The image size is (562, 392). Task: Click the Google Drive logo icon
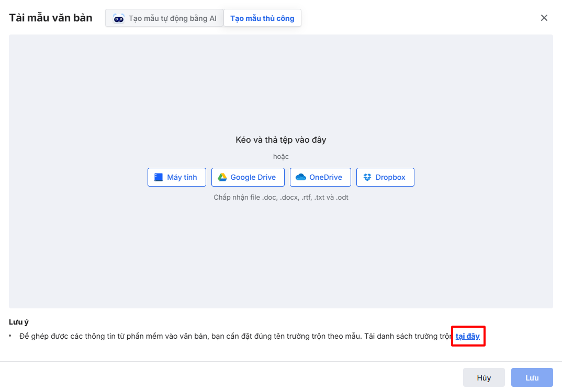coord(222,177)
